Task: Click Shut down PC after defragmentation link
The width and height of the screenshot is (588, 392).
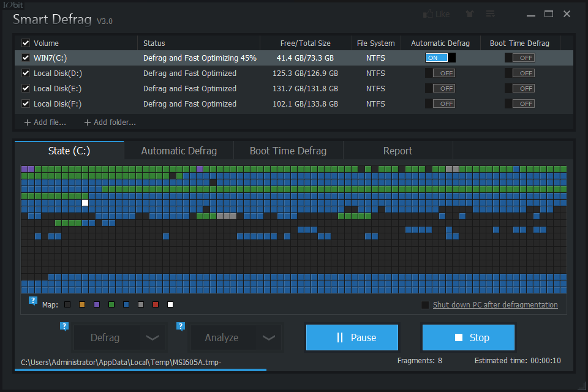Action: 496,305
